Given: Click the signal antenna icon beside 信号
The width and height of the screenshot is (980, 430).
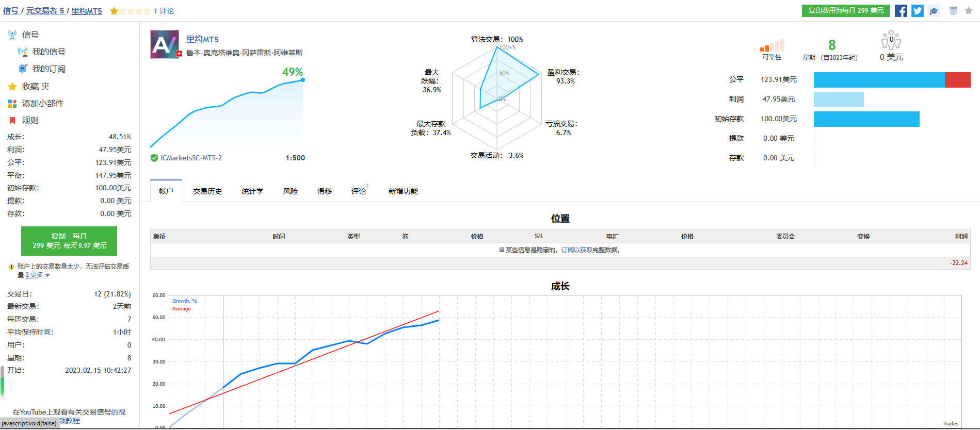Looking at the screenshot, I should click(12, 35).
